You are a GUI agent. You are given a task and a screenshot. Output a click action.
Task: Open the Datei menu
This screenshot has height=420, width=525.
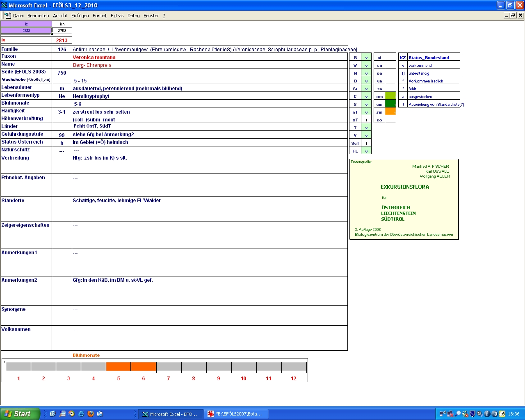coord(18,16)
